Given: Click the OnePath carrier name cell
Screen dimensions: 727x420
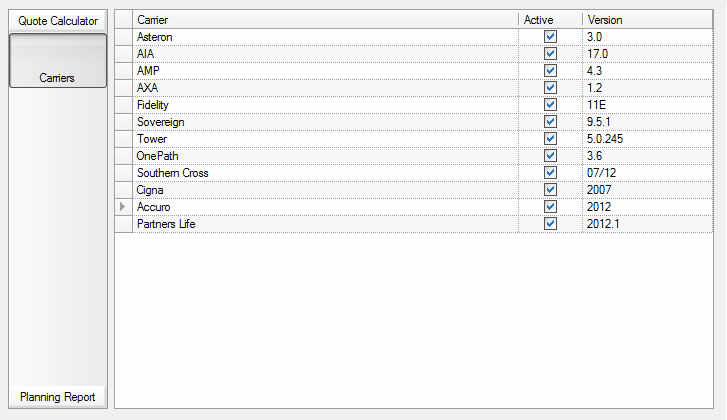Looking at the screenshot, I should (325, 156).
